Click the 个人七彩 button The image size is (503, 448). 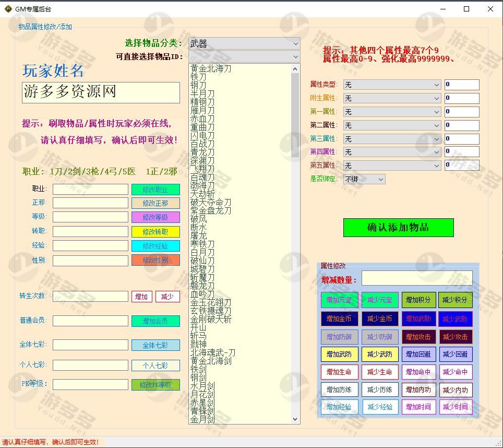[x=155, y=365]
